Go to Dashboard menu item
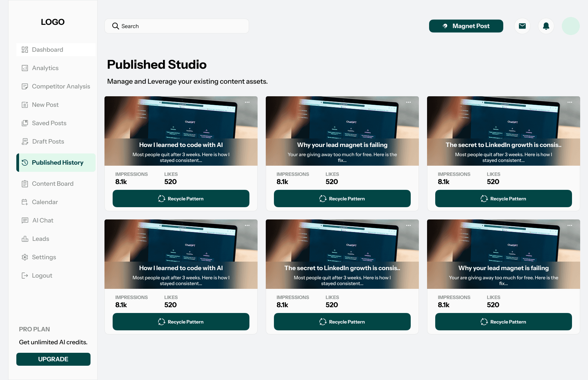Viewport: 588px width, 380px height. coord(56,50)
